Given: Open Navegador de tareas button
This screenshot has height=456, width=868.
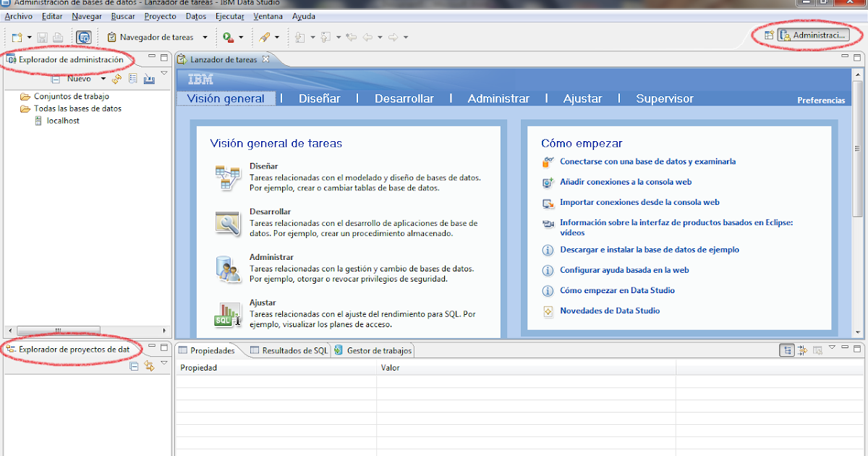Looking at the screenshot, I should click(150, 37).
